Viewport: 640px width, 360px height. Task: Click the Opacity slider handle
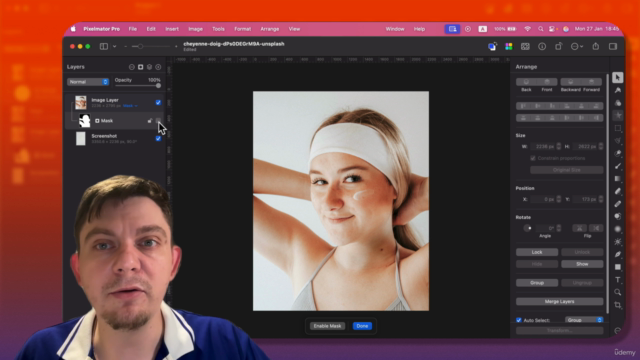(158, 86)
